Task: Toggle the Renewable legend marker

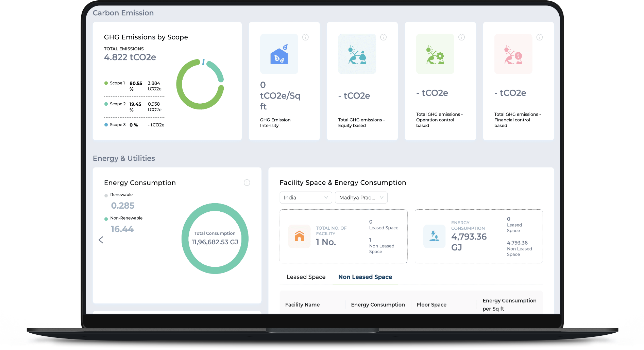Action: click(106, 195)
